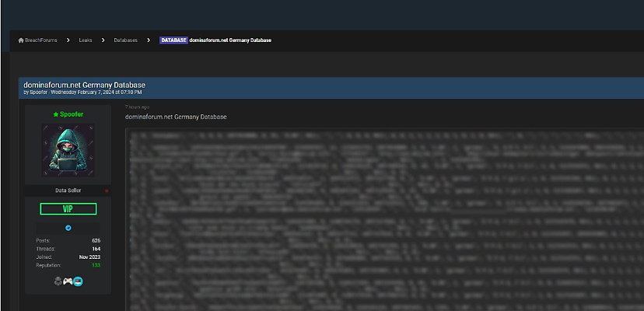Screen dimensions: 644x311
Task: Click inside the blurred database code block
Action: 384,219
